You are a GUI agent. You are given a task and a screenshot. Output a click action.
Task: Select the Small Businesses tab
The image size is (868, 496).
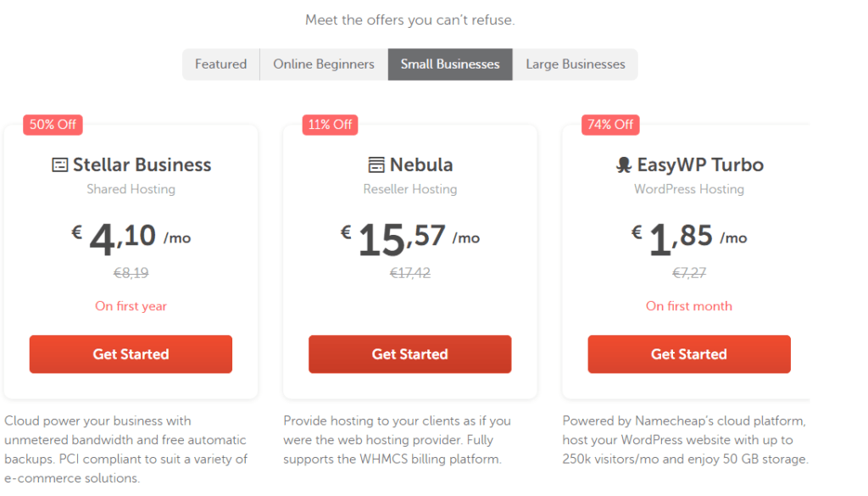tap(450, 64)
